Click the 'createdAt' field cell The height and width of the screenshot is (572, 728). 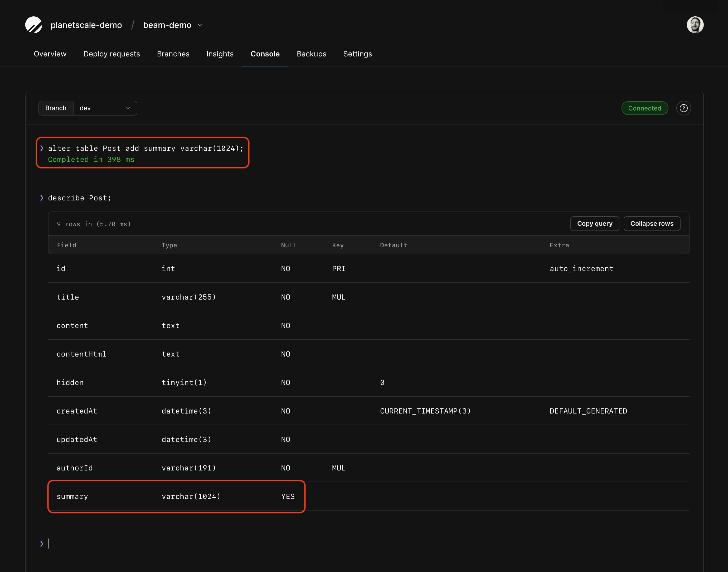coord(77,411)
